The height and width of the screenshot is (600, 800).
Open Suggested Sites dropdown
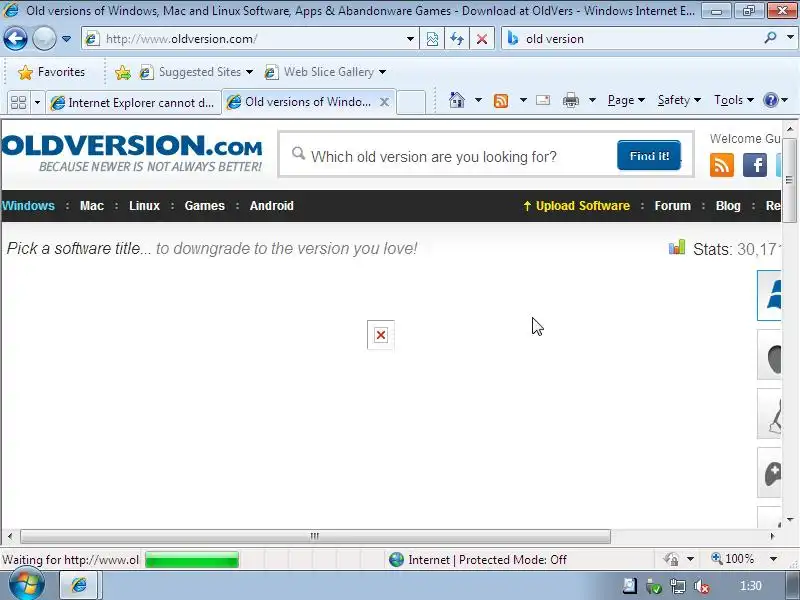196,72
